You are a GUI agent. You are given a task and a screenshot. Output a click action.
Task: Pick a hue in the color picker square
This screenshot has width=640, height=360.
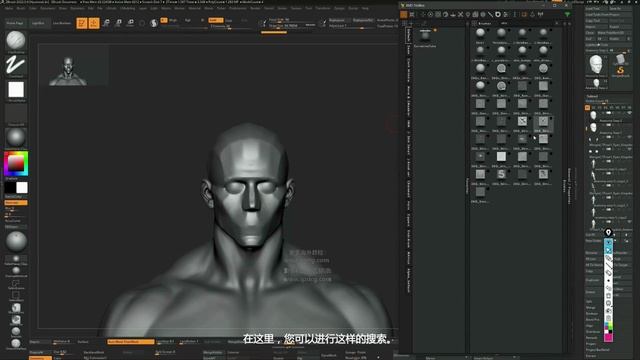click(16, 164)
